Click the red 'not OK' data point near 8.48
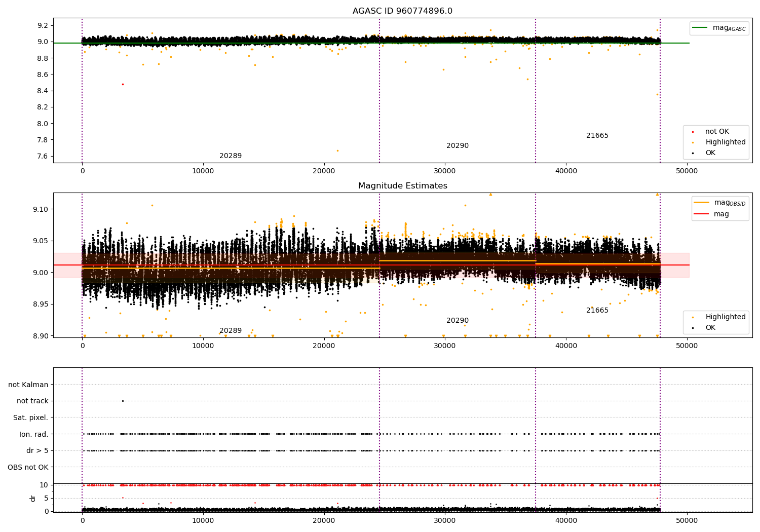Screen dimensions: 760x532 123,84
